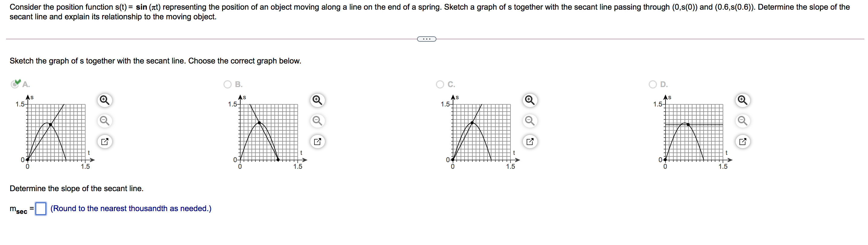Click the zoom-in magnifier for graph B
The height and width of the screenshot is (245, 868).
[x=317, y=100]
